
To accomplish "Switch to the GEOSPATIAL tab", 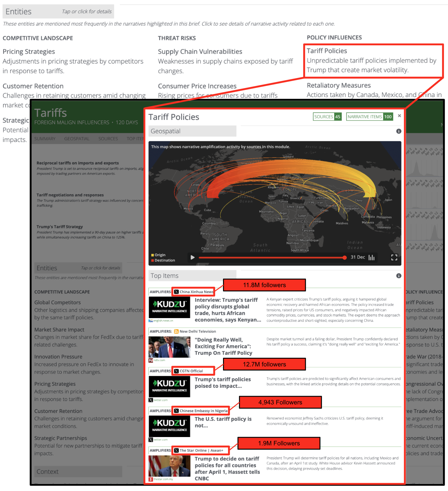I will pos(77,139).
